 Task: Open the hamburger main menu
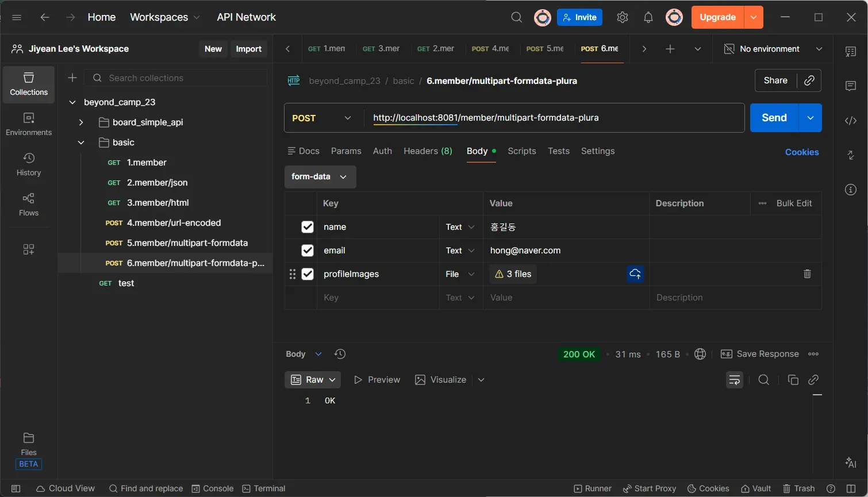[x=17, y=17]
